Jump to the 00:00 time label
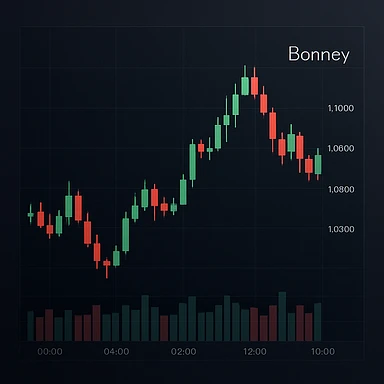The image size is (384, 384). [50, 352]
